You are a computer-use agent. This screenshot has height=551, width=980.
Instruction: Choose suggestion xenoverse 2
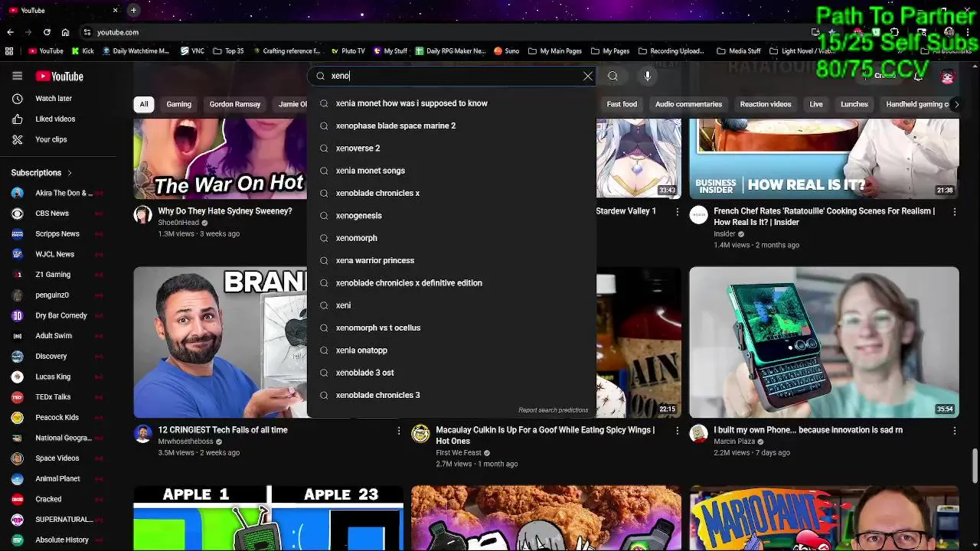pos(452,148)
